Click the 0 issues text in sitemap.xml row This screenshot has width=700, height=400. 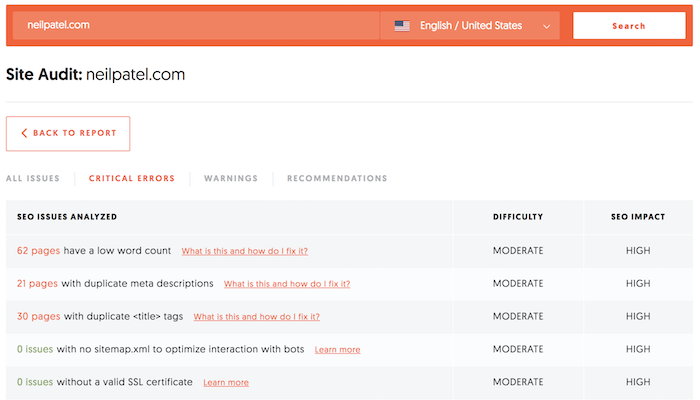(x=35, y=349)
